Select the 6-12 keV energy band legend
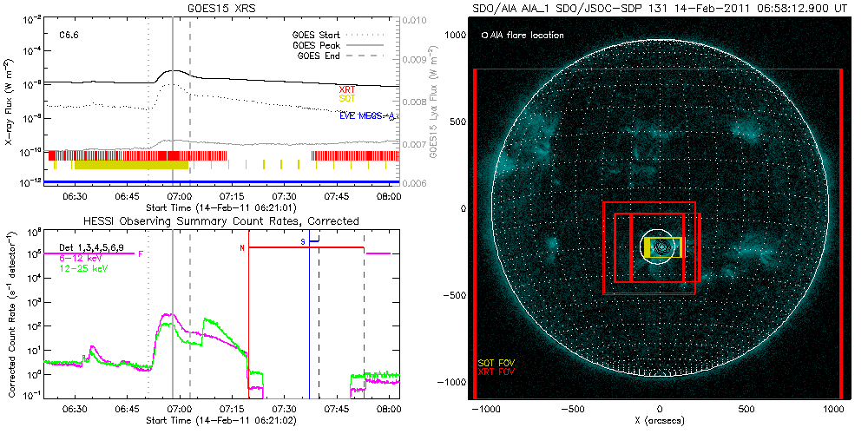868x434 pixels. click(80, 258)
